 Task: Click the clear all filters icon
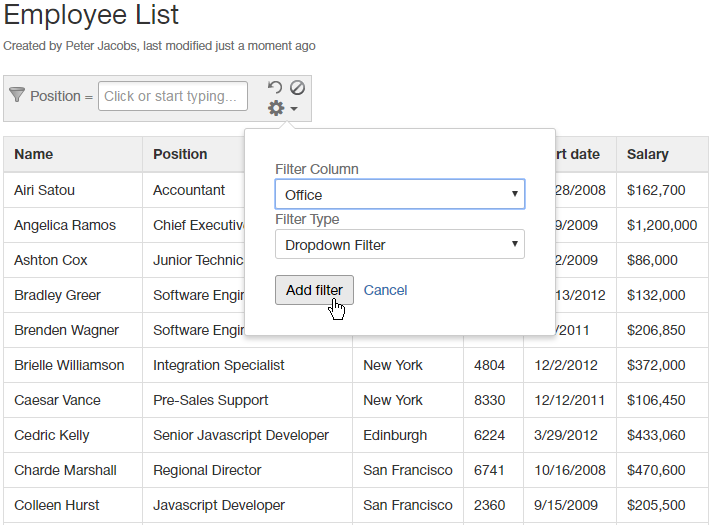pos(297,87)
